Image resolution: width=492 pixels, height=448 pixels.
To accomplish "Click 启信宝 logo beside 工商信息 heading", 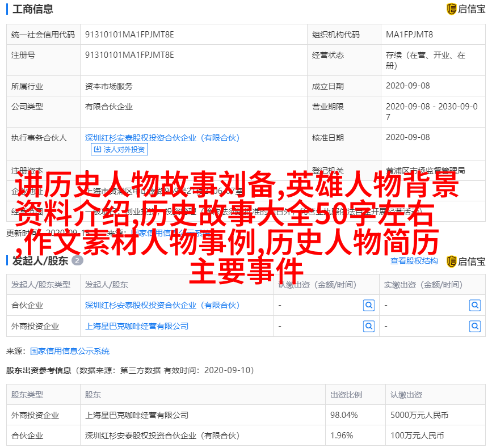I will [x=466, y=9].
